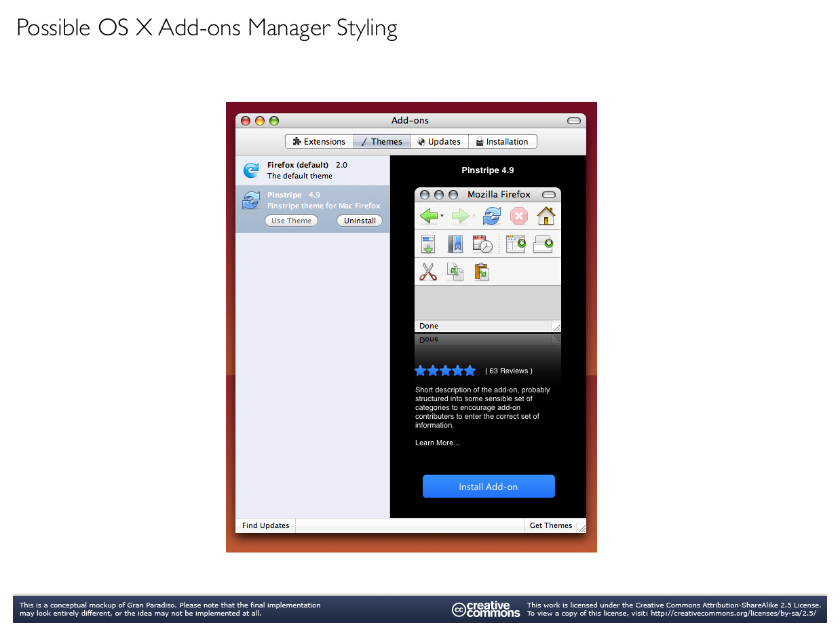The image size is (840, 636).
Task: Click the Mozilla Firefox preview title
Action: click(x=499, y=194)
